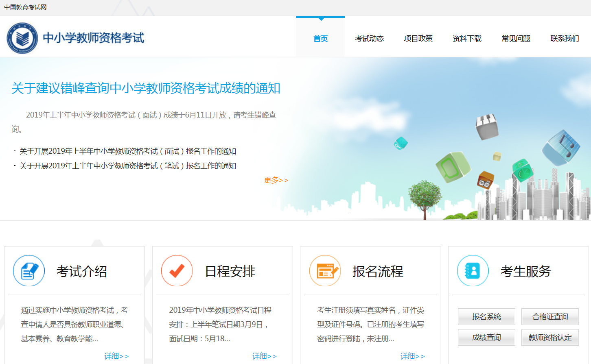591x364 pixels.
Task: Open 常见问题 navigation item
Action: coord(516,39)
